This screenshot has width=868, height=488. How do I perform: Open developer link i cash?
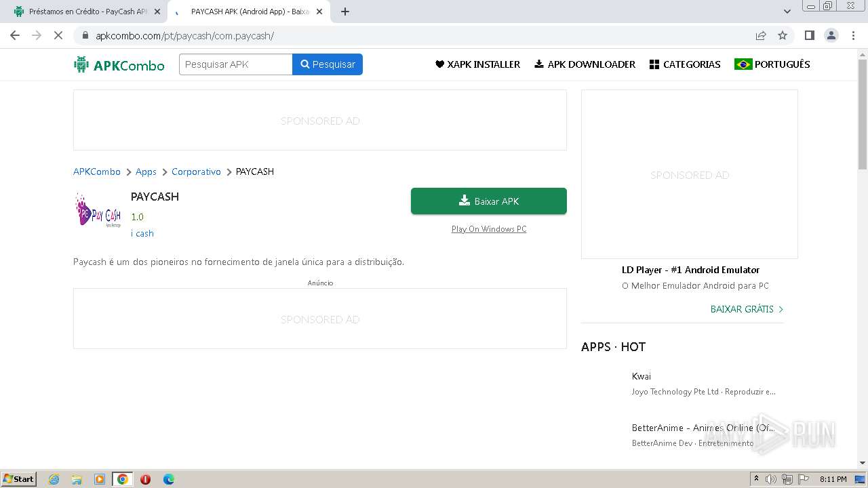click(142, 233)
